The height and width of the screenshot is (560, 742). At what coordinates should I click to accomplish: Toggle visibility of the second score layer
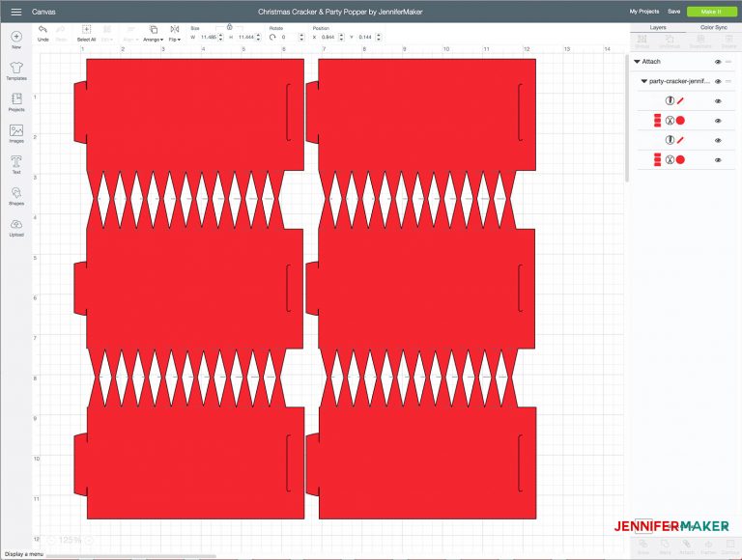pyautogui.click(x=718, y=140)
